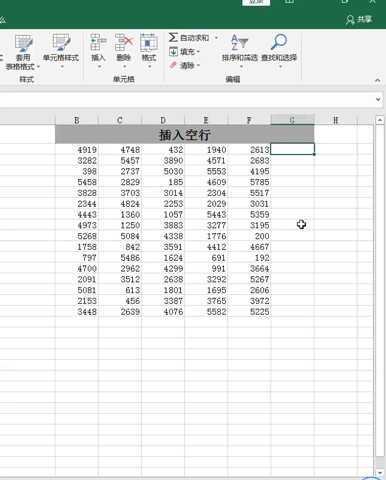
Task: Select cell containing 4919
Action: tap(77, 150)
